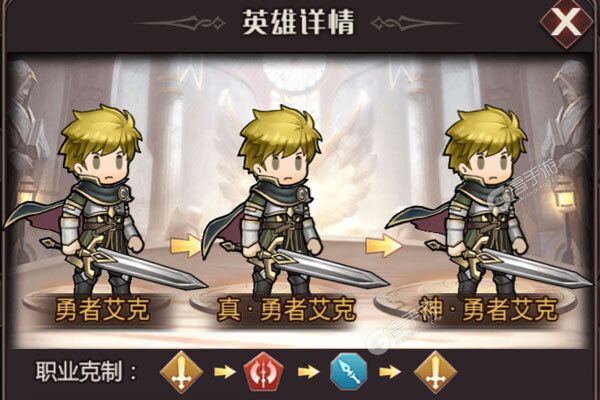The image size is (600, 400).
Task: Select the 神·勇者艾克 hero character
Action: [486, 199]
